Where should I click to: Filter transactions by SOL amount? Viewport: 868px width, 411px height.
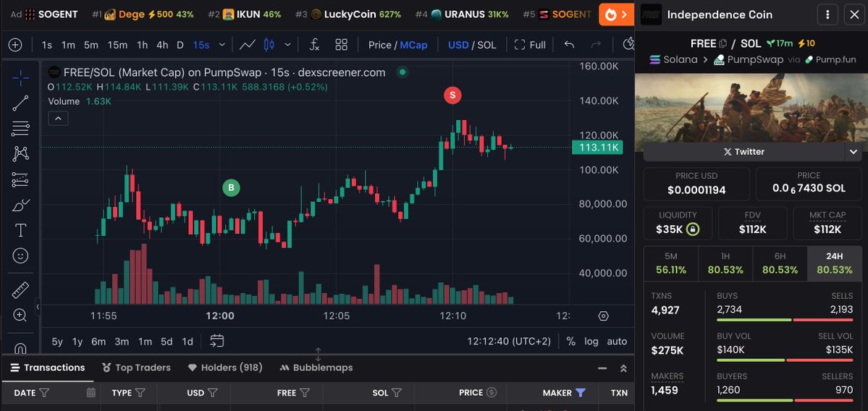coord(397,393)
